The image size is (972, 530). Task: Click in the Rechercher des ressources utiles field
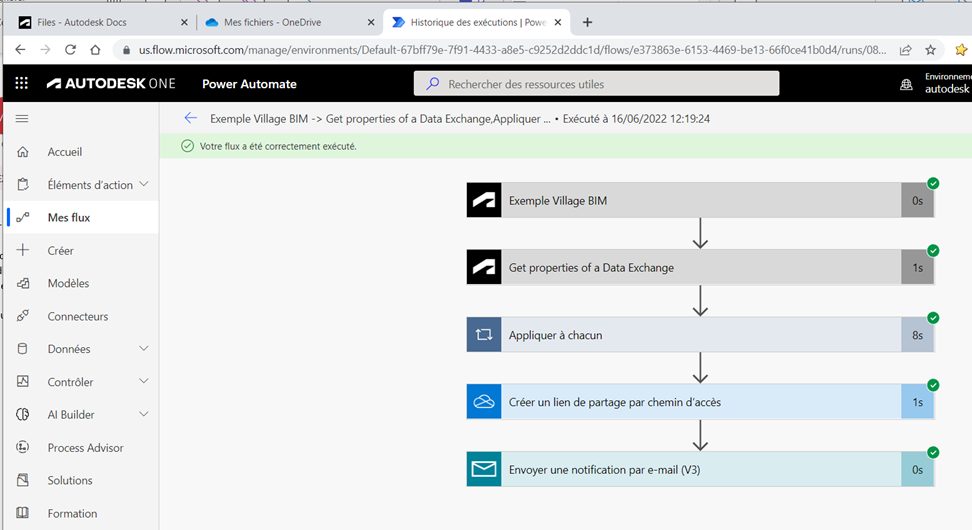pos(596,84)
